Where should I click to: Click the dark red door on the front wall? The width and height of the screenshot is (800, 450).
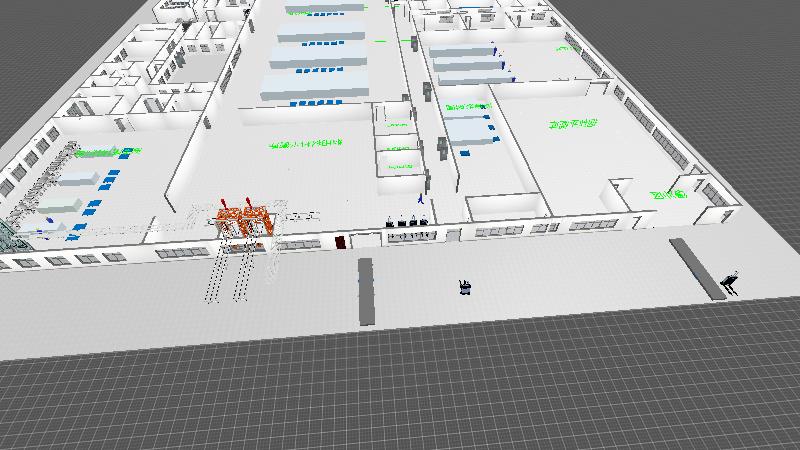coord(341,241)
